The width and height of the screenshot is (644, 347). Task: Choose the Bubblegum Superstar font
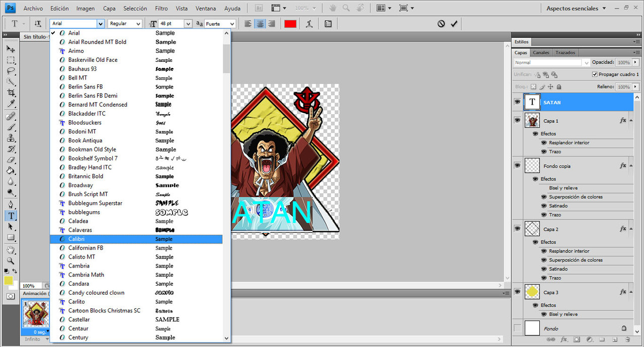(x=136, y=203)
